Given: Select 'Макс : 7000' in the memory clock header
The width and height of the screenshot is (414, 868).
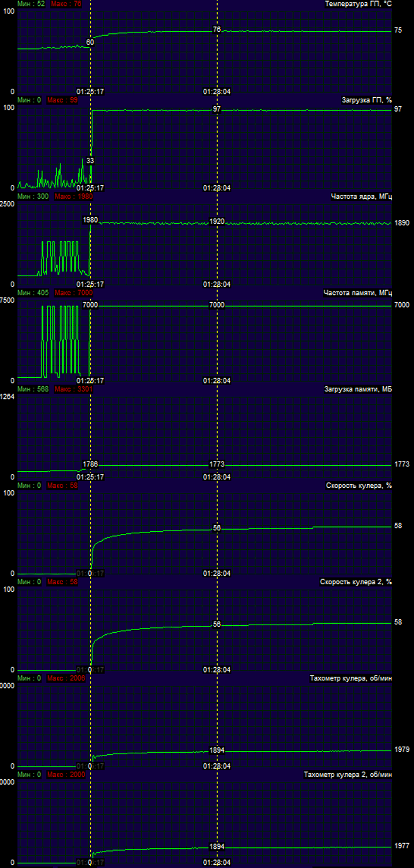Looking at the screenshot, I should [x=74, y=293].
